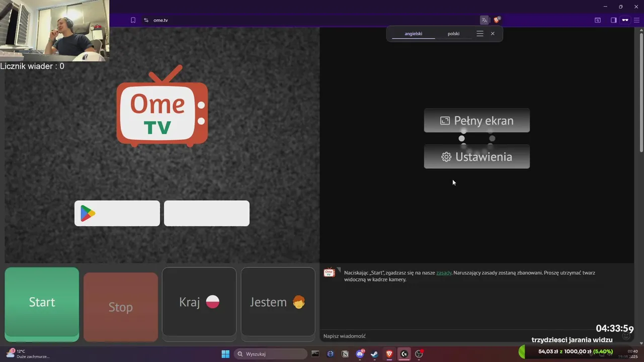Click the webcam overlay thumbnail
The image size is (644, 362).
pos(54,31)
